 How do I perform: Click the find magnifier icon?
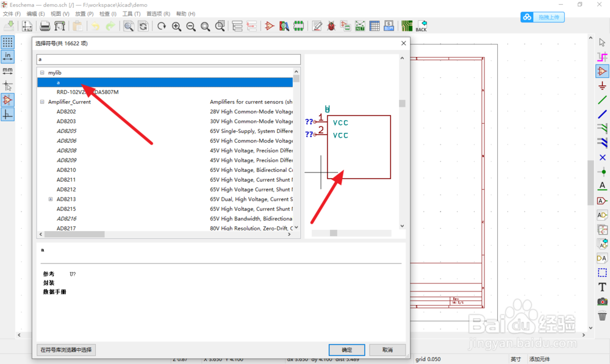128,26
